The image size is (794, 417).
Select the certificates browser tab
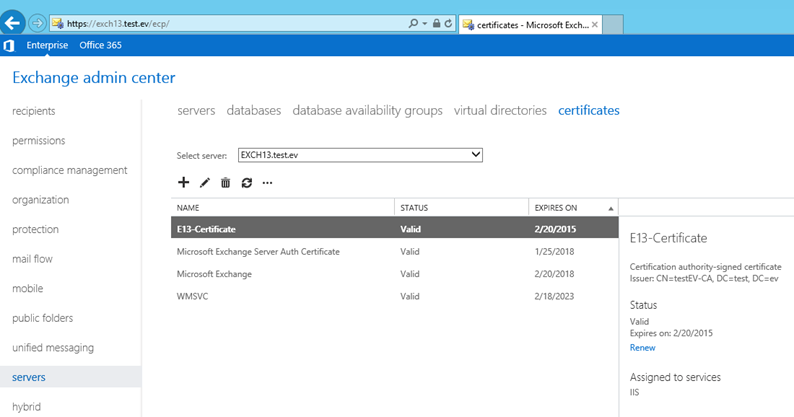530,24
